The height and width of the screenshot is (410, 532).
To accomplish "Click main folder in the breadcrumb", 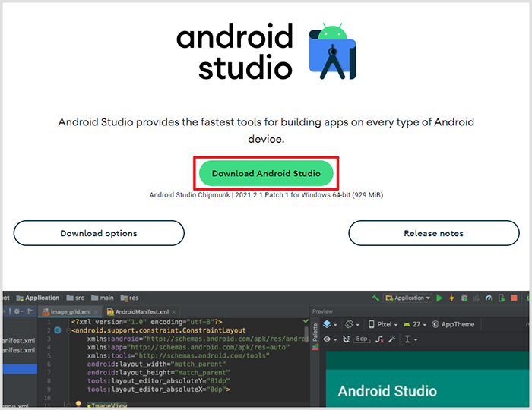I will click(103, 298).
